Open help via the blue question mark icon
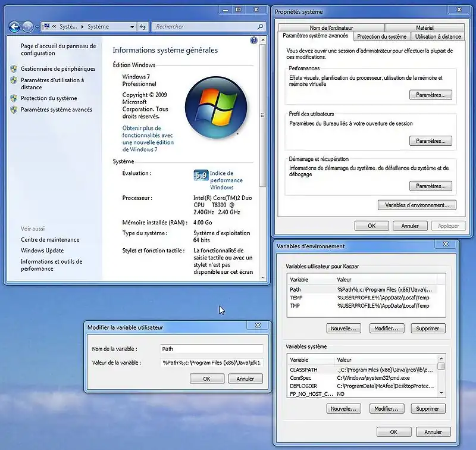476x450 pixels. click(254, 40)
